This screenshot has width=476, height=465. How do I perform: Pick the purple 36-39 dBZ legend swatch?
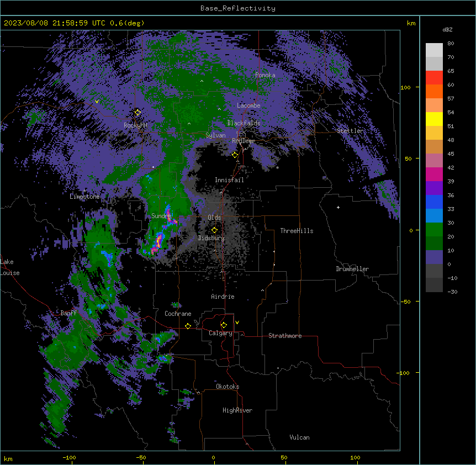pos(434,188)
